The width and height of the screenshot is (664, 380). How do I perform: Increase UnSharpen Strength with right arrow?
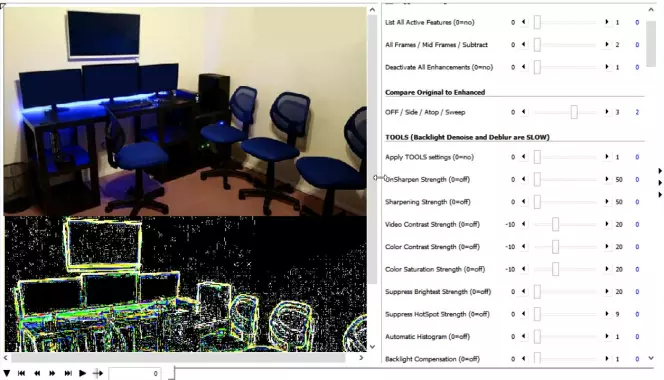[607, 179]
